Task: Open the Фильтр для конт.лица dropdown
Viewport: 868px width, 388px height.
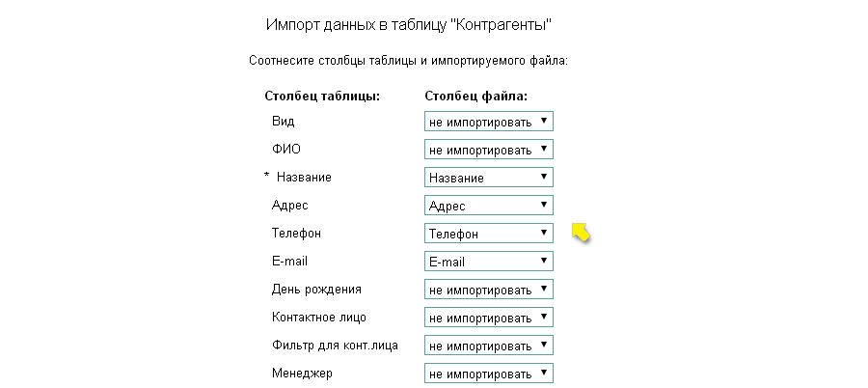Action: pyautogui.click(x=488, y=346)
